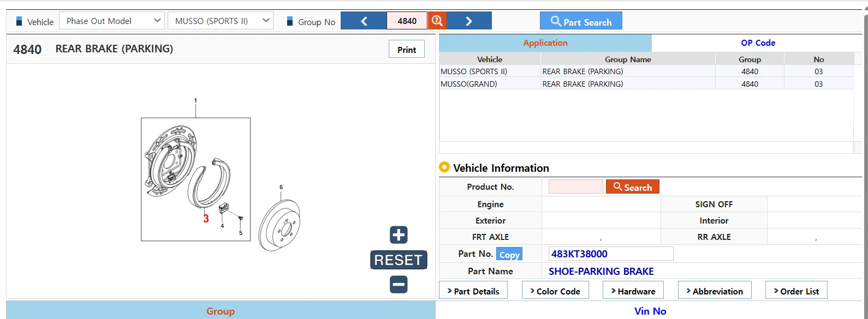Click the orange group search magnifier icon
868x319 pixels.
(x=437, y=21)
